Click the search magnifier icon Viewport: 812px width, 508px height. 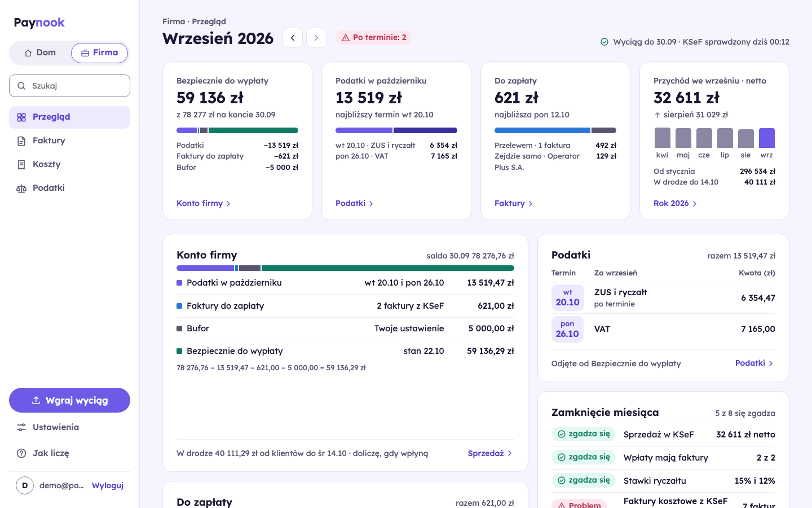click(x=21, y=86)
